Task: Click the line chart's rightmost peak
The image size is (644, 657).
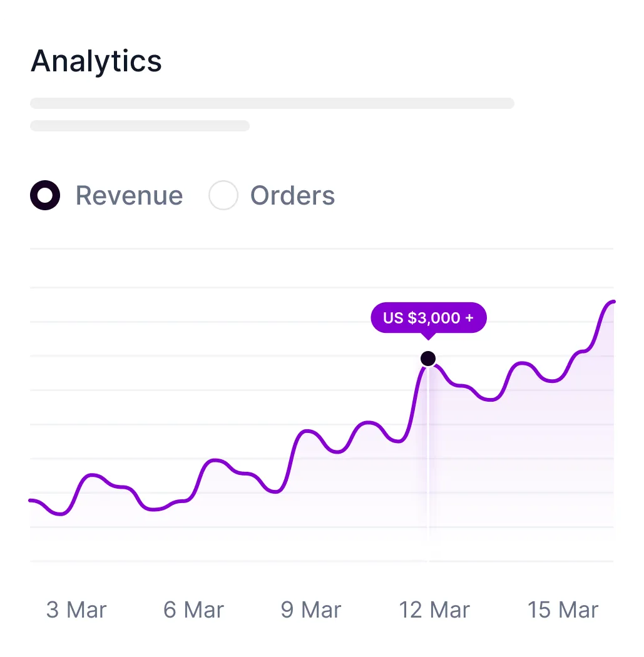Action: point(613,302)
